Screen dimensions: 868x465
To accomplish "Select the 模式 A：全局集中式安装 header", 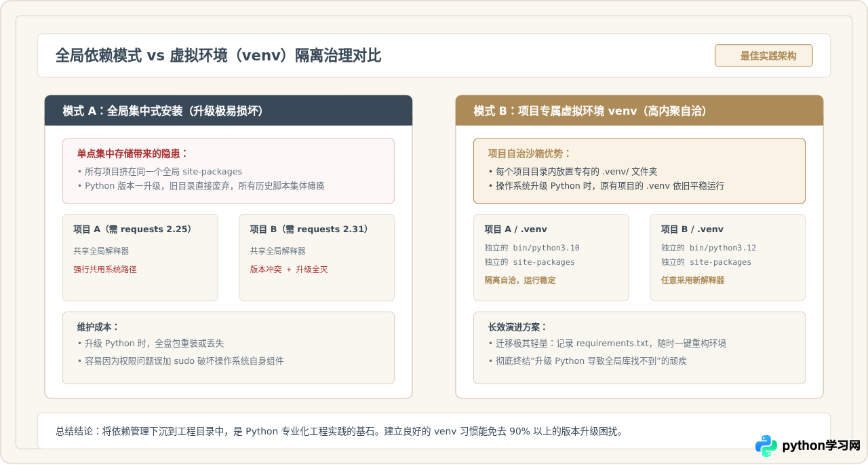I will [x=229, y=111].
